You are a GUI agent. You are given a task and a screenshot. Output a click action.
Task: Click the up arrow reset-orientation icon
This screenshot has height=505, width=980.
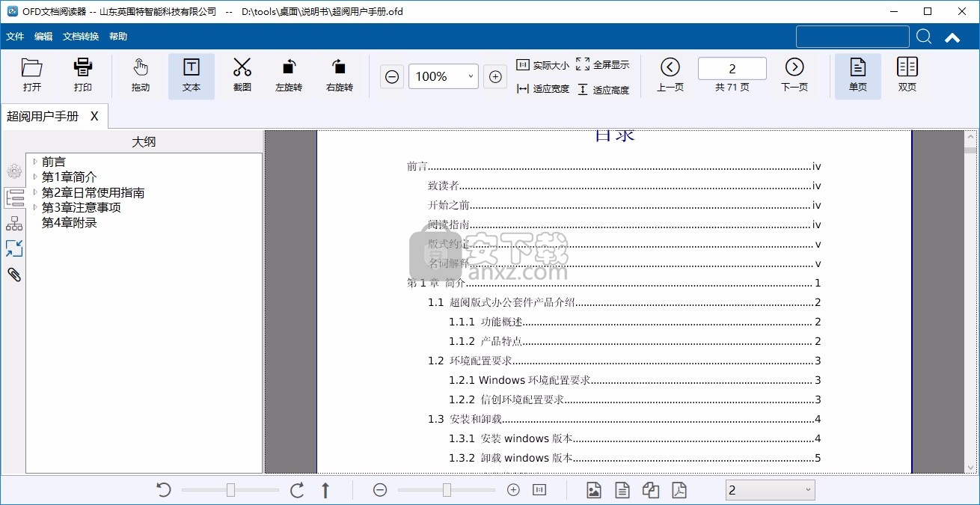coord(325,490)
